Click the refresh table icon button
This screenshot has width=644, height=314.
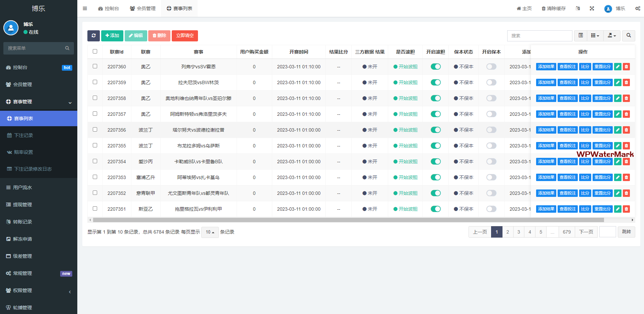[93, 36]
